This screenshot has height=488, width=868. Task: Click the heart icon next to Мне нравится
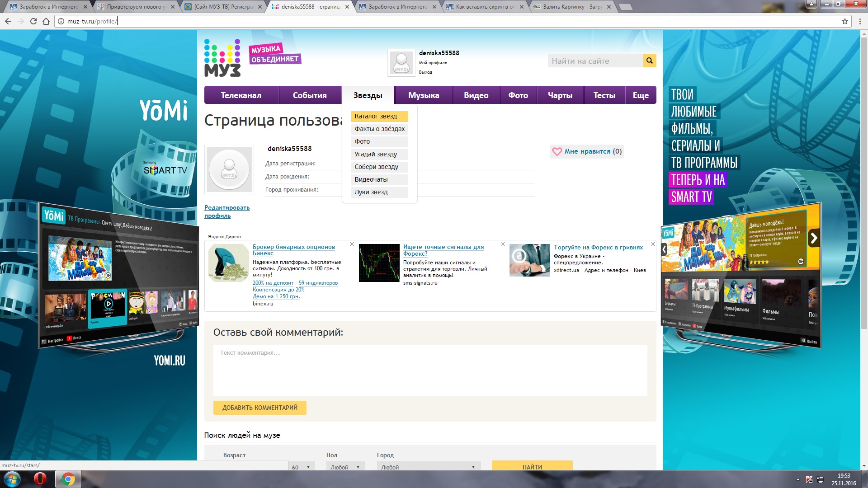click(557, 151)
